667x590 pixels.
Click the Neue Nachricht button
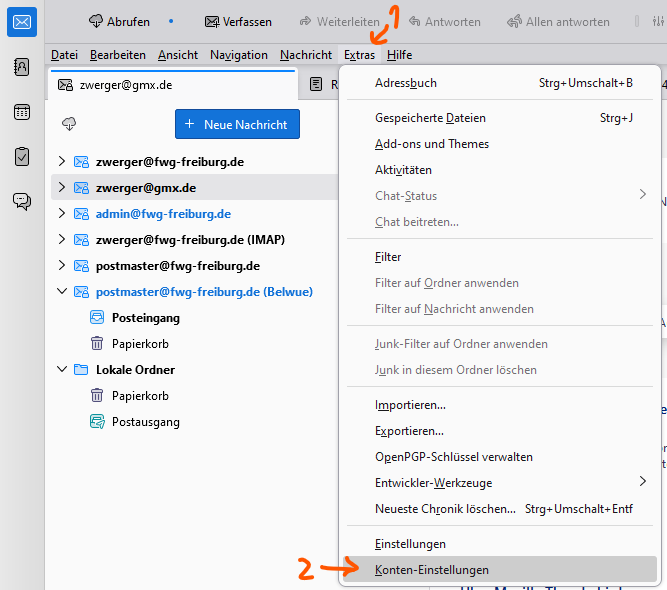click(x=237, y=125)
